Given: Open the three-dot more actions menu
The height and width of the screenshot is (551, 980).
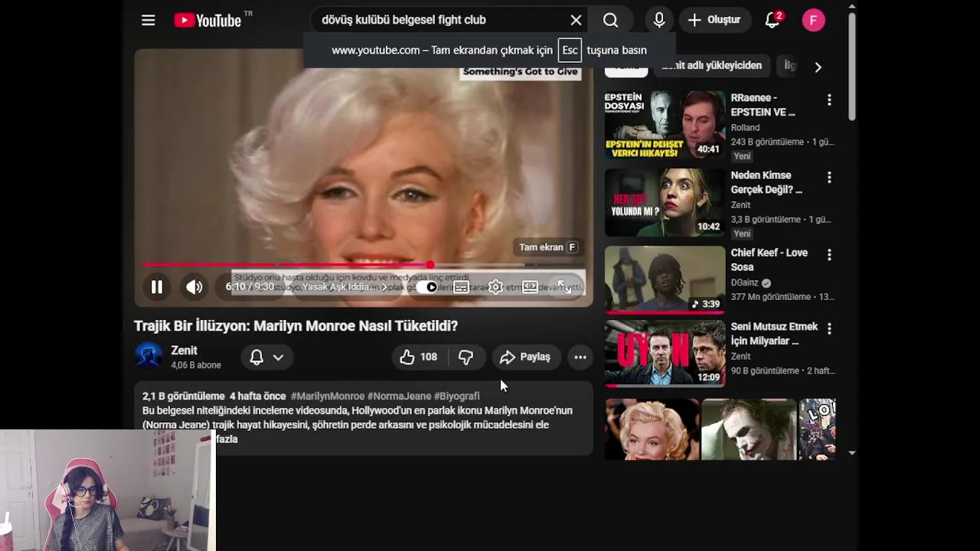Looking at the screenshot, I should tap(580, 357).
